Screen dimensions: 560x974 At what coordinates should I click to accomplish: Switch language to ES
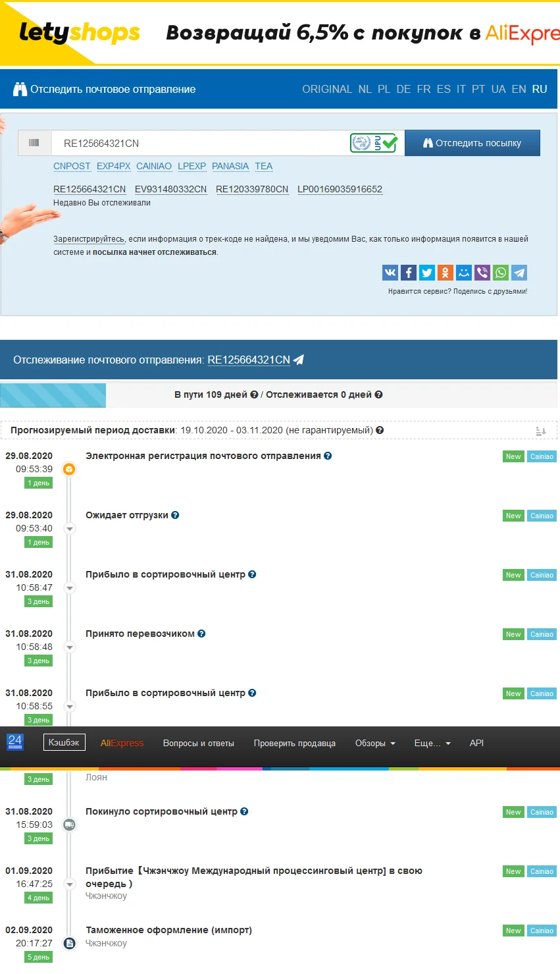pyautogui.click(x=444, y=89)
